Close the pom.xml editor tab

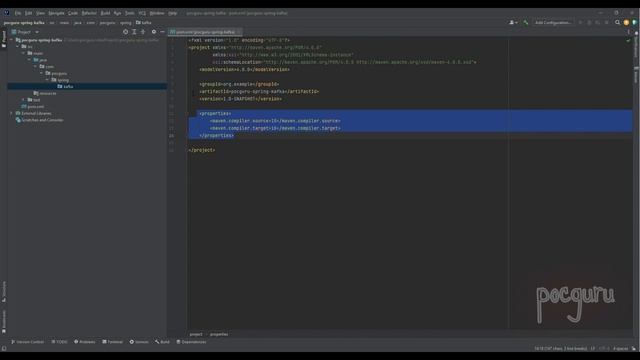[x=239, y=32]
